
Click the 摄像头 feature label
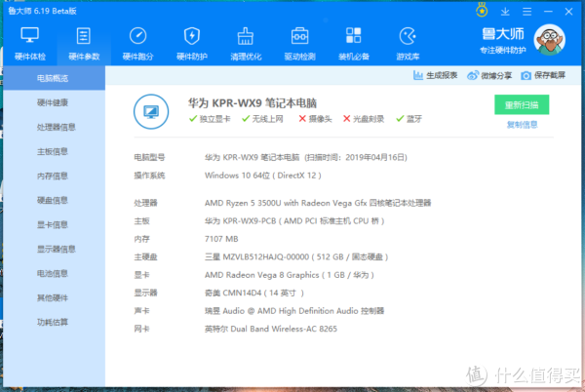coord(320,119)
